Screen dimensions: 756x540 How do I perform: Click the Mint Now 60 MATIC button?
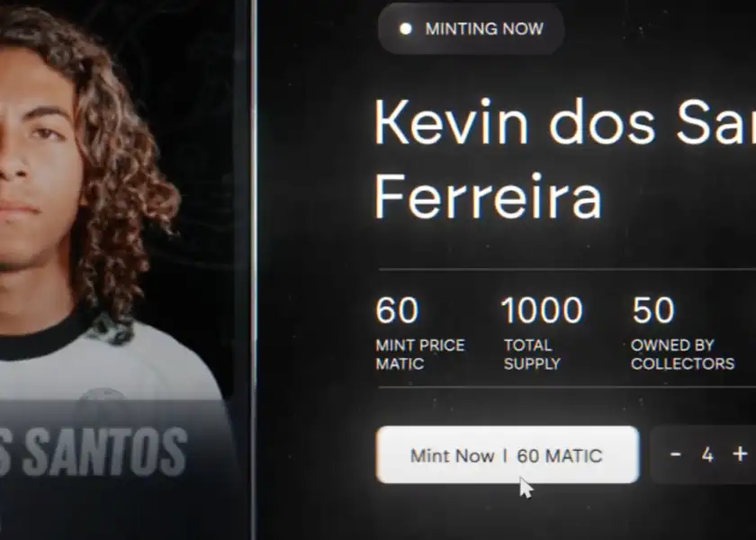click(508, 454)
